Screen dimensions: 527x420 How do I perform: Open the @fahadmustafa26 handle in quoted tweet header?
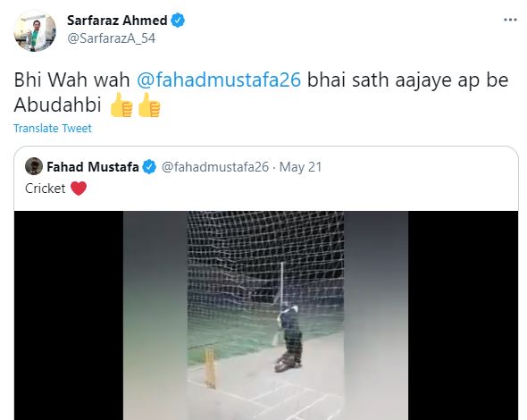(x=215, y=167)
